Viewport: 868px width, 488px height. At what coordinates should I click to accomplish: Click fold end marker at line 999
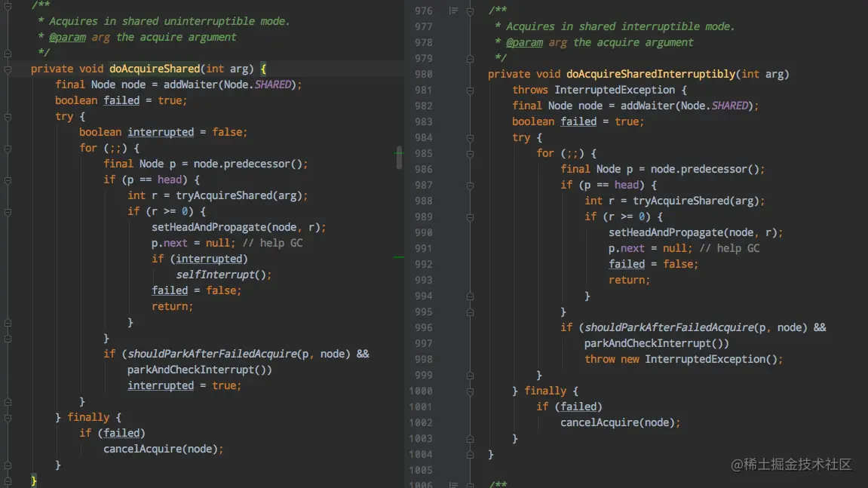(470, 376)
